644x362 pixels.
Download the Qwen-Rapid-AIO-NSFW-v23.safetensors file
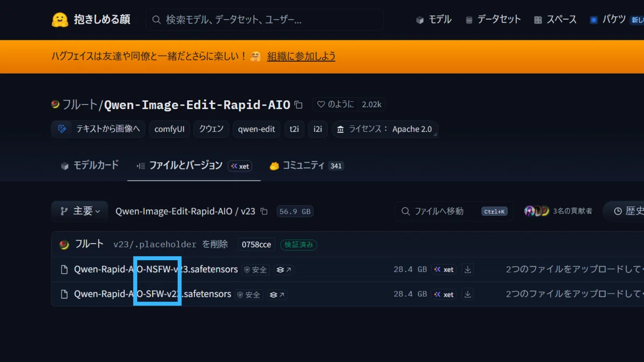tap(467, 270)
